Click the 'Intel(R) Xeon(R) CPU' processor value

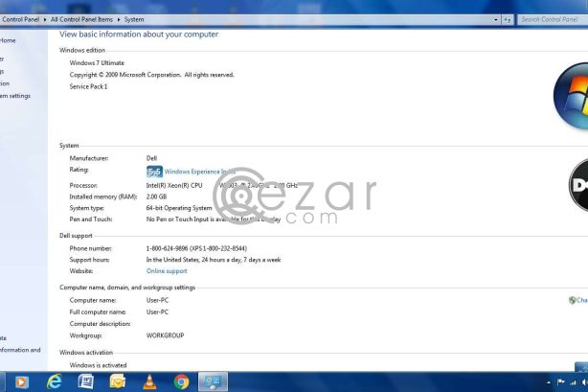(x=174, y=185)
